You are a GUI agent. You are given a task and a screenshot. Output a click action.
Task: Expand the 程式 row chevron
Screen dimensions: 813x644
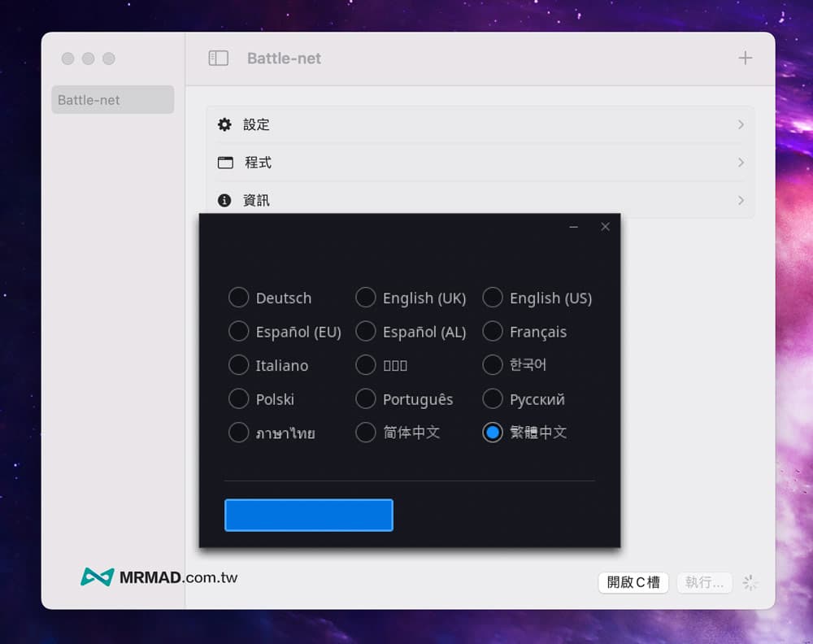741,163
